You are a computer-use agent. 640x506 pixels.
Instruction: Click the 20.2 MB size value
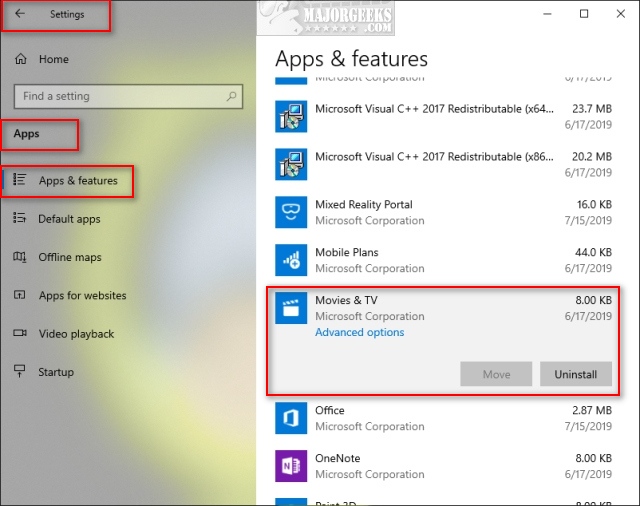tap(592, 157)
